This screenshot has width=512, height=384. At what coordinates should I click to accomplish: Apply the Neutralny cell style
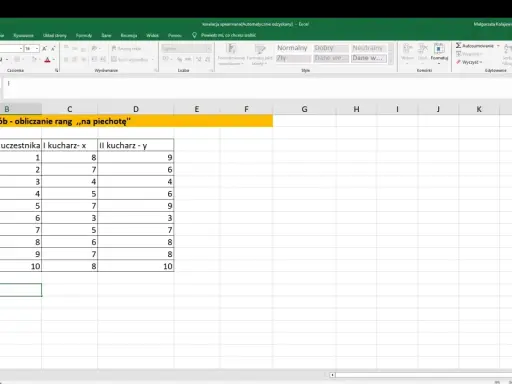[x=369, y=48]
